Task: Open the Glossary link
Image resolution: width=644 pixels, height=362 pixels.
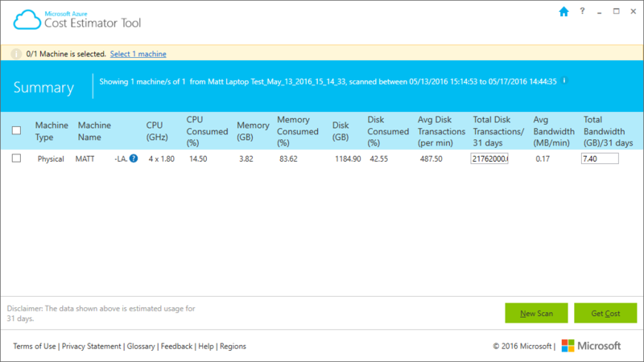Action: tap(141, 346)
